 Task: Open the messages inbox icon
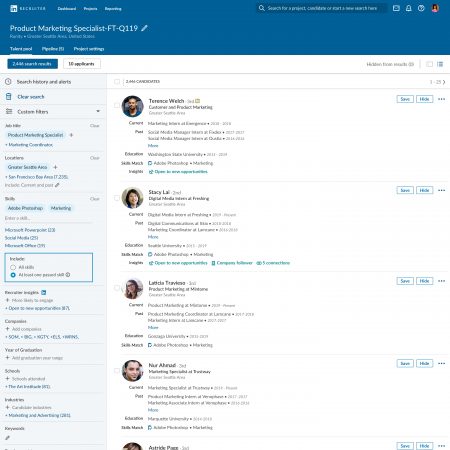click(396, 8)
